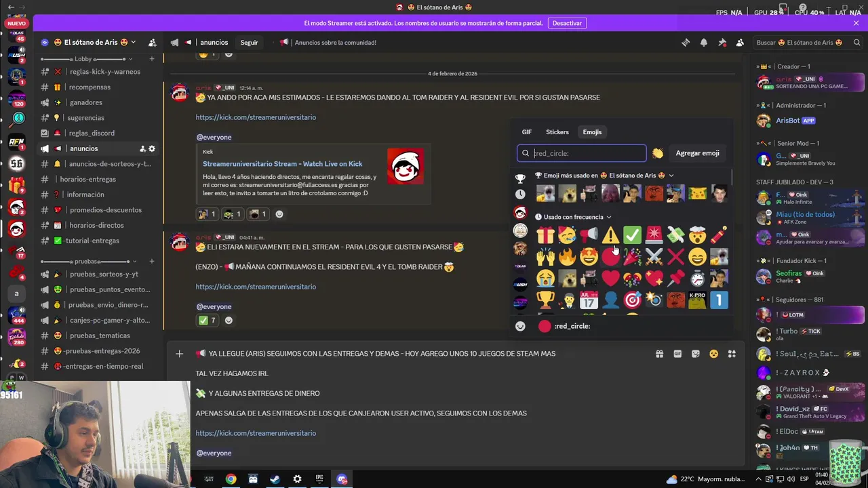Select the gift box emoji

tap(545, 235)
